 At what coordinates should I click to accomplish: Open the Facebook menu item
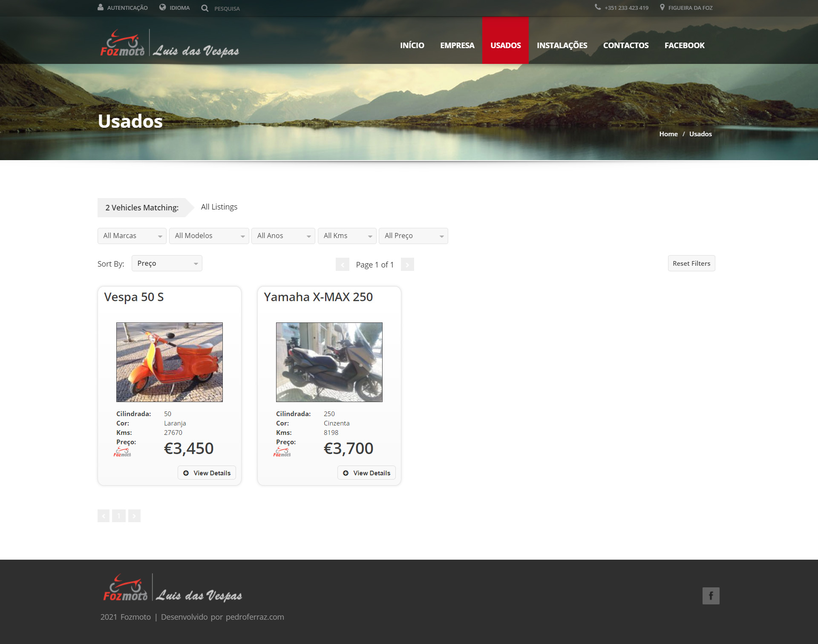click(x=685, y=45)
